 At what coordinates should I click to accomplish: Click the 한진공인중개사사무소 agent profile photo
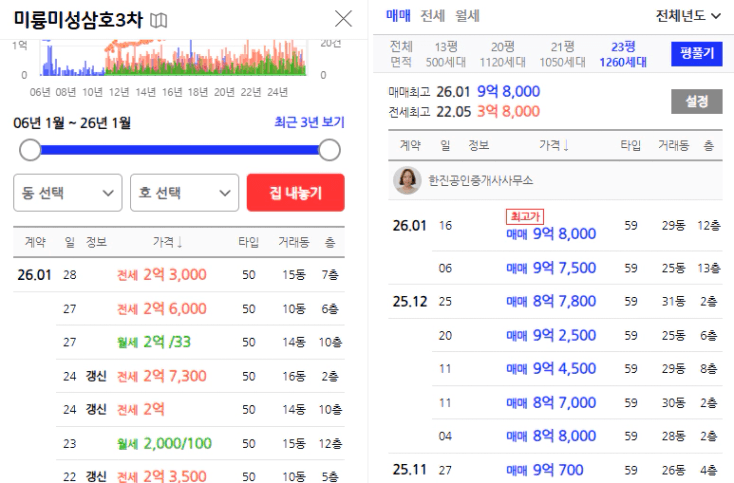point(407,179)
